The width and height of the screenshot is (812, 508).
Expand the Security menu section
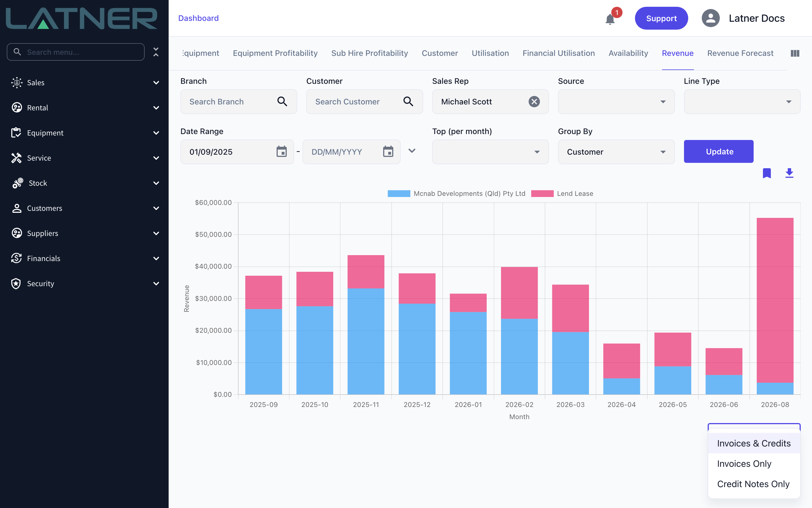pyautogui.click(x=156, y=284)
